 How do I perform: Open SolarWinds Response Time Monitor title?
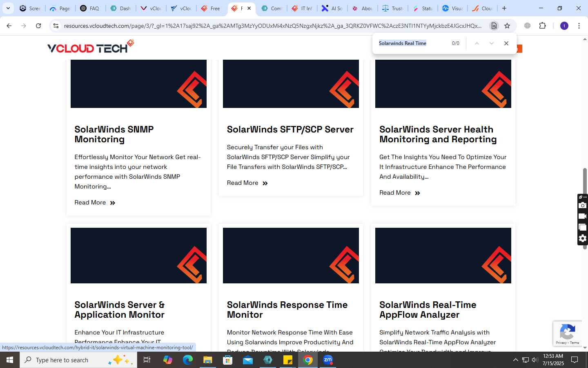[x=287, y=310]
